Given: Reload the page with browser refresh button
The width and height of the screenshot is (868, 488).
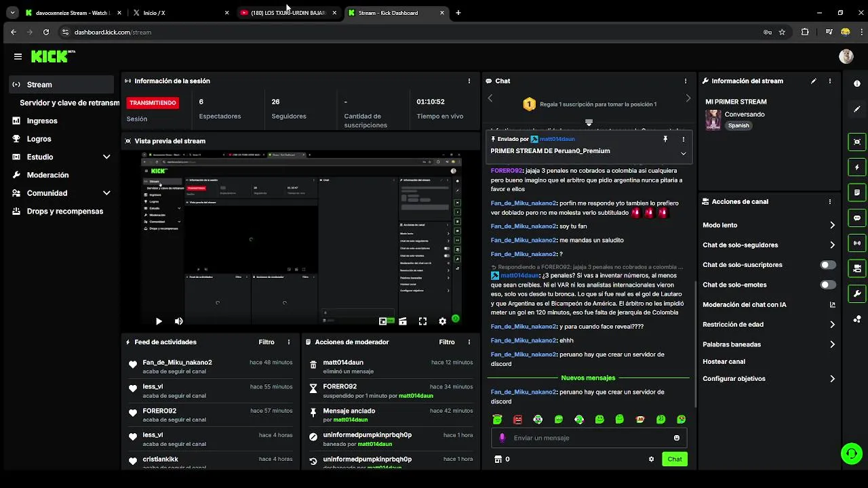Looking at the screenshot, I should 46,32.
